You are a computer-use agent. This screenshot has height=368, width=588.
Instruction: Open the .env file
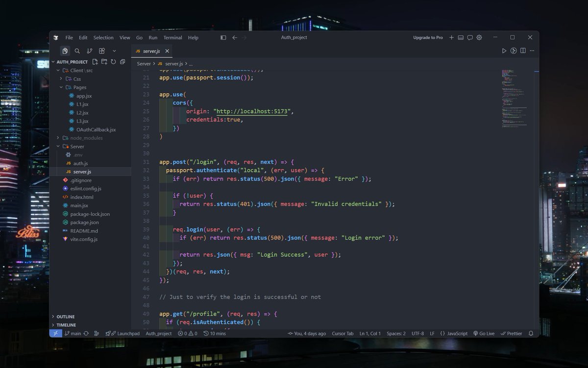pyautogui.click(x=77, y=155)
